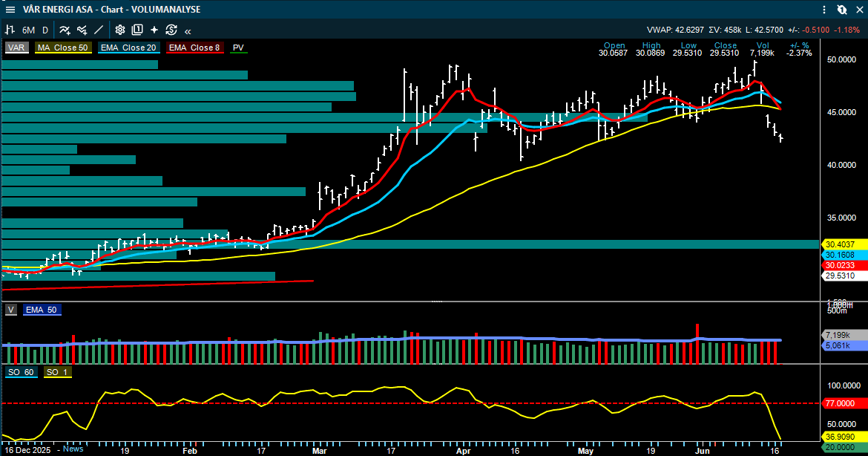Image resolution: width=868 pixels, height=456 pixels.
Task: Click the 50.0000 price axis label
Action: pos(841,59)
